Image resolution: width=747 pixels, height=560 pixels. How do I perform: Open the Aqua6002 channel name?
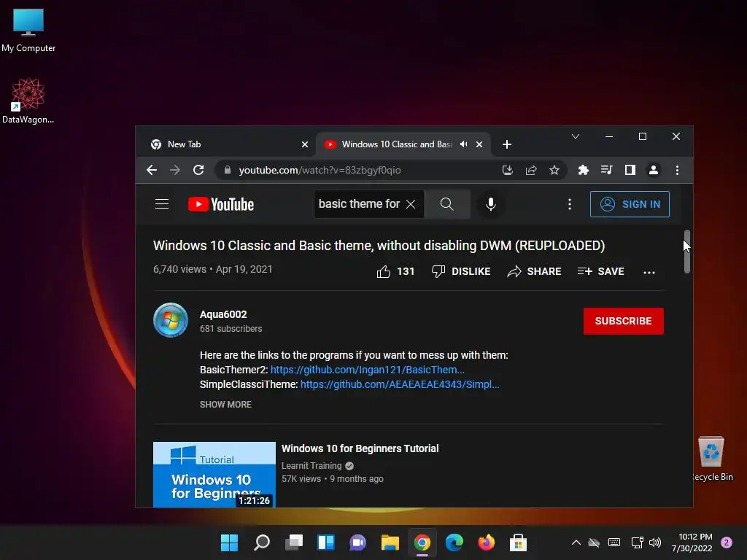point(223,314)
